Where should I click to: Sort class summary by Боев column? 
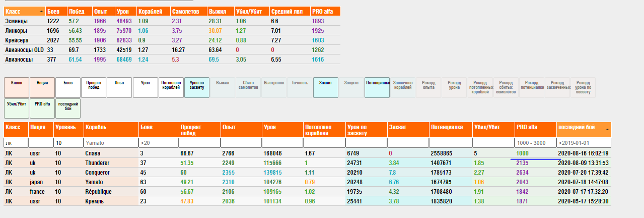coord(56,11)
